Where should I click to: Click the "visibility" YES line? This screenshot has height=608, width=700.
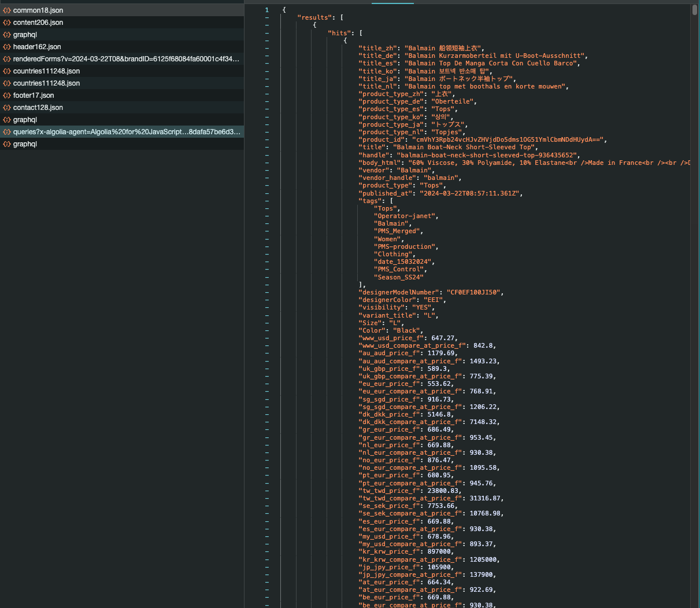397,307
